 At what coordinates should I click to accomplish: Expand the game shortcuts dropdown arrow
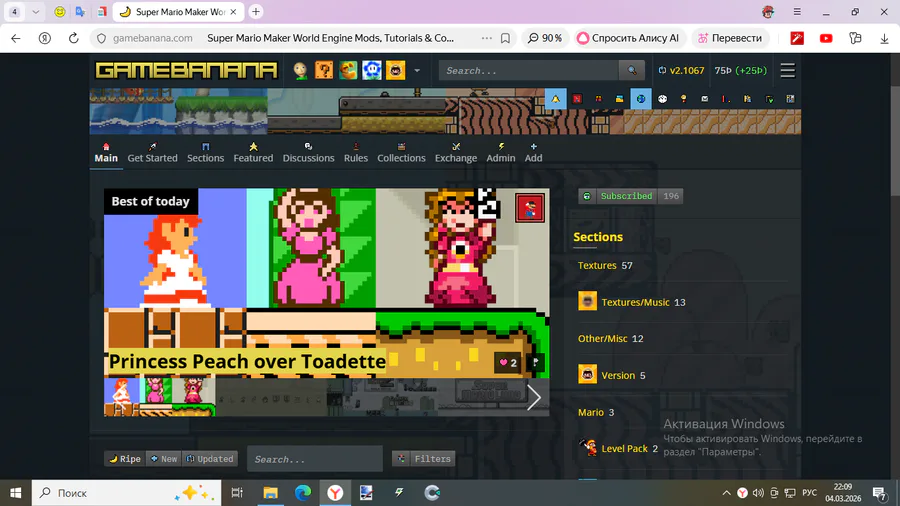pos(417,71)
